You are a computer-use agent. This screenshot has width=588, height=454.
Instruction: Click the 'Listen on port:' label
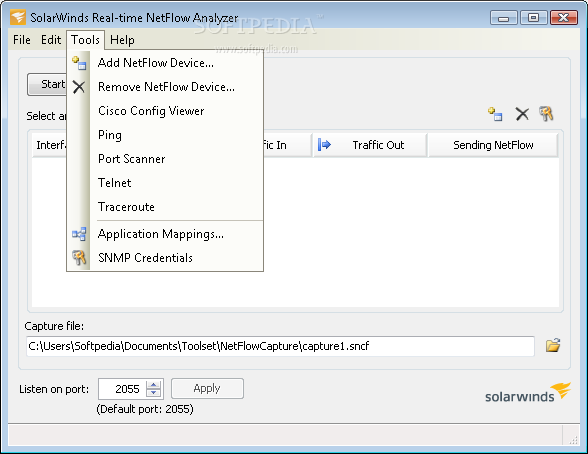[x=54, y=389]
